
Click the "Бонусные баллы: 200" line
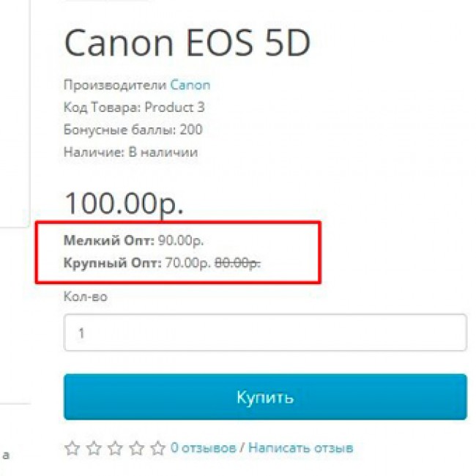point(133,130)
